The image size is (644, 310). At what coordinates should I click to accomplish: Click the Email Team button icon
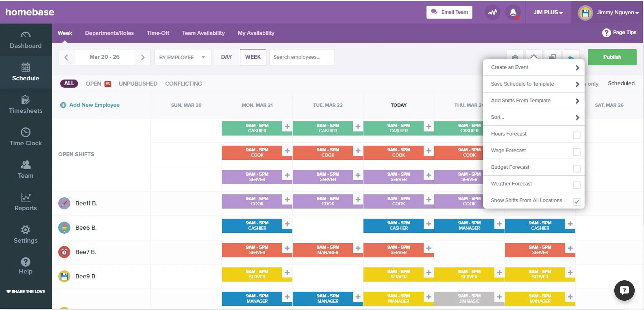click(x=434, y=12)
